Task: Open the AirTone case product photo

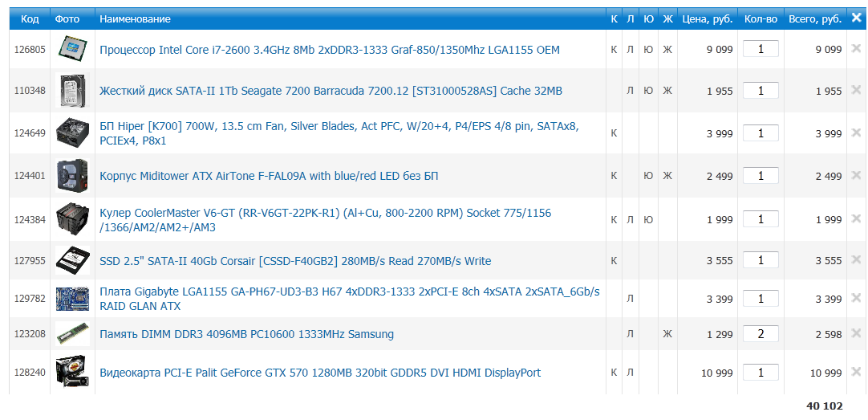Action: coord(72,176)
